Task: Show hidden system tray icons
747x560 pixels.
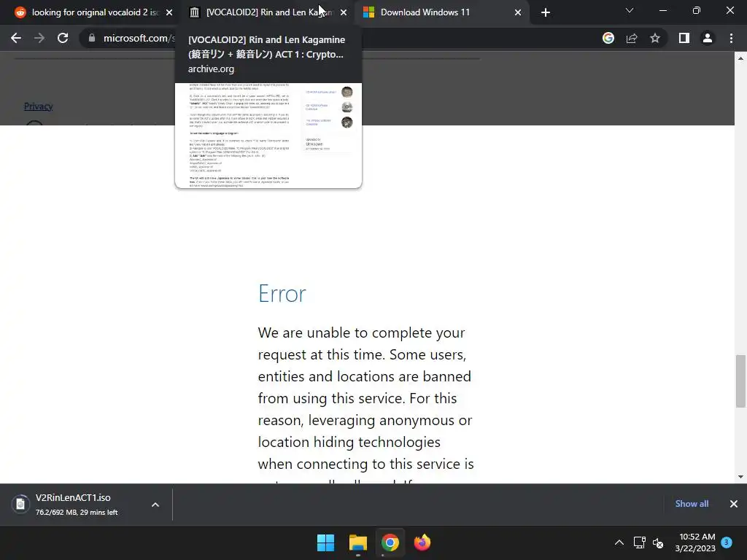Action: 619,542
